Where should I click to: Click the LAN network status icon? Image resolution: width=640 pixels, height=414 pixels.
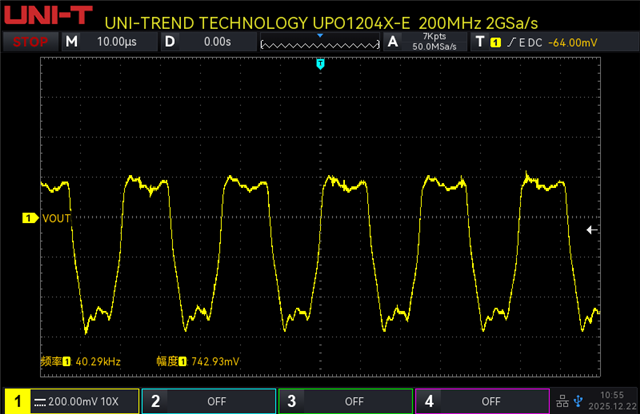coord(562,401)
